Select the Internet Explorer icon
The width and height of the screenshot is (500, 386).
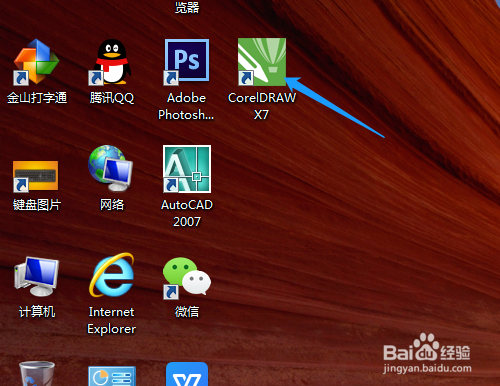click(x=112, y=275)
